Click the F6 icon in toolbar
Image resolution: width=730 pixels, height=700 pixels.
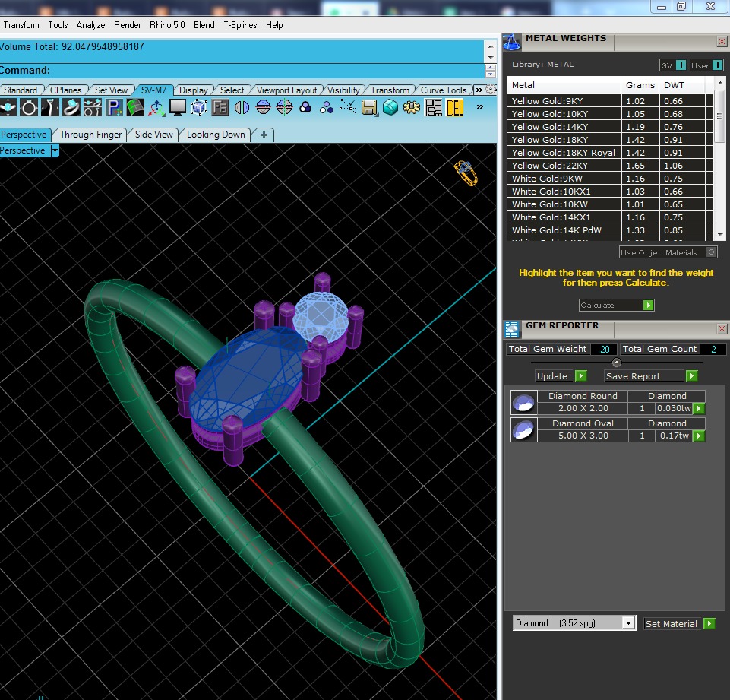click(220, 108)
